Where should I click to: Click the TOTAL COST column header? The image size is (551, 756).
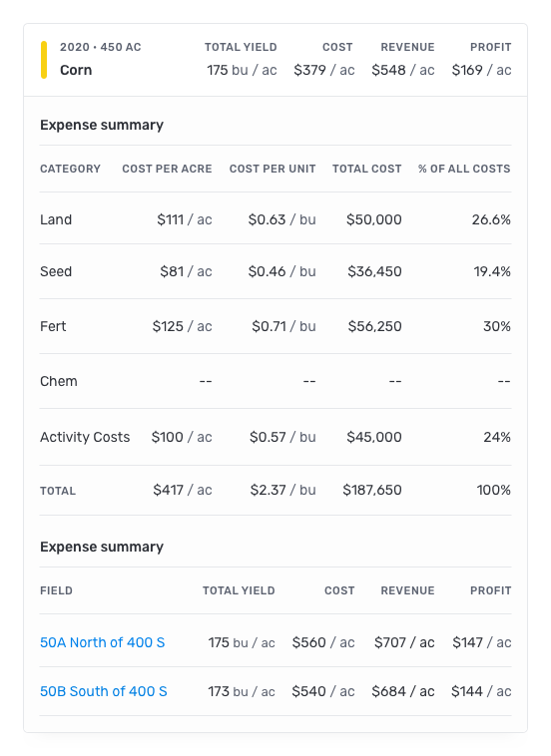point(366,169)
